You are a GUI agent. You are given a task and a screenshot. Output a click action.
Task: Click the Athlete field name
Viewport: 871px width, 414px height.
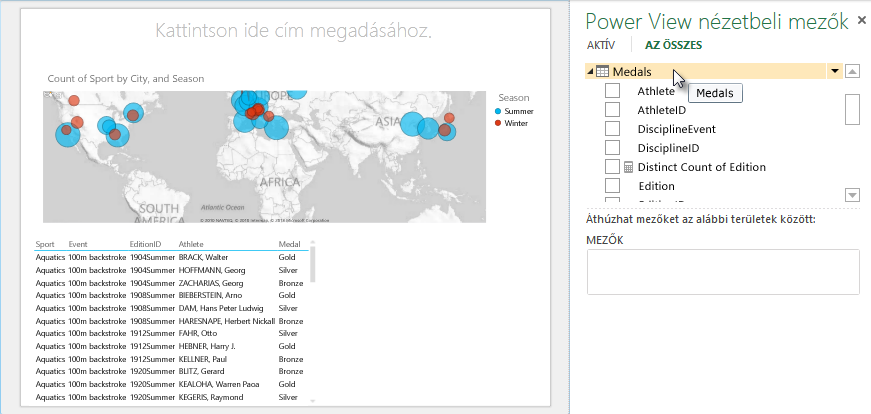[x=655, y=91]
